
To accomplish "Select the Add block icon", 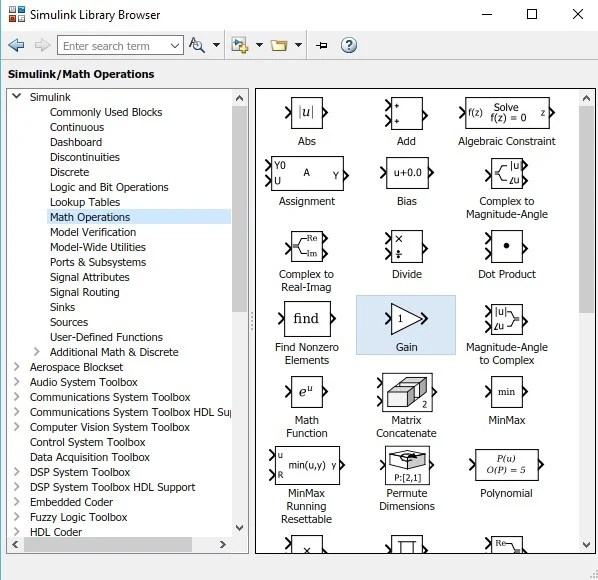I will tap(406, 114).
